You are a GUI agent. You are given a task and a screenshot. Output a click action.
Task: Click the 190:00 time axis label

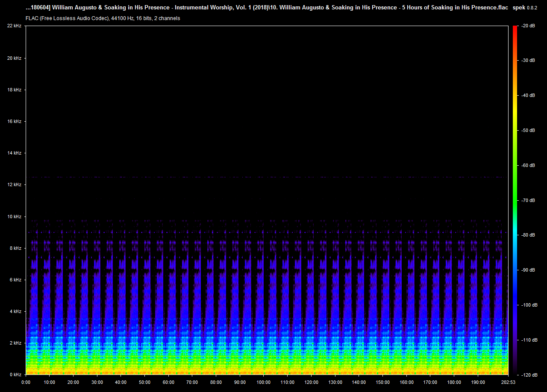478,382
